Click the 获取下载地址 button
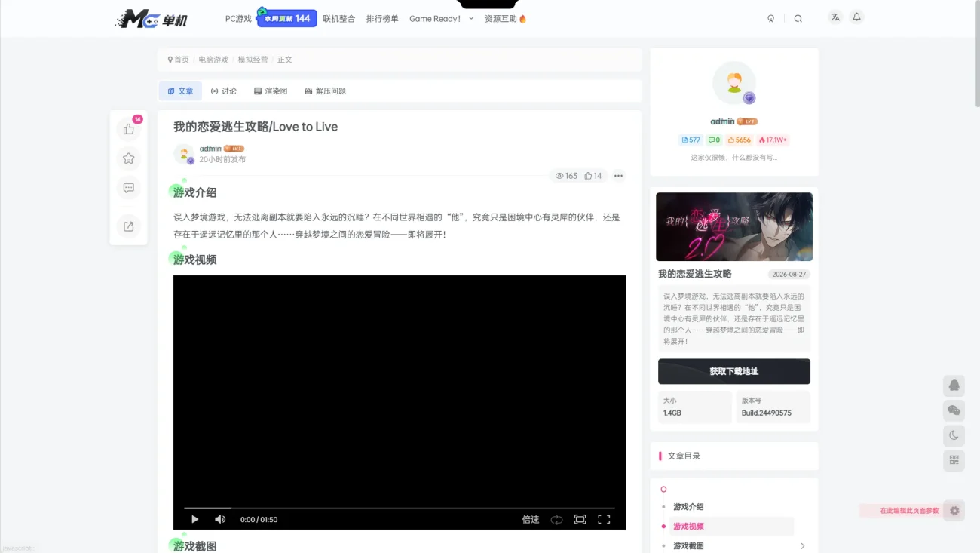The width and height of the screenshot is (980, 553). click(734, 371)
